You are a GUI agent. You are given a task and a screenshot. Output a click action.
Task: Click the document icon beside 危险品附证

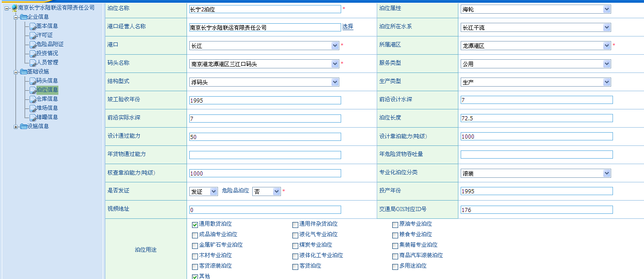(x=32, y=45)
